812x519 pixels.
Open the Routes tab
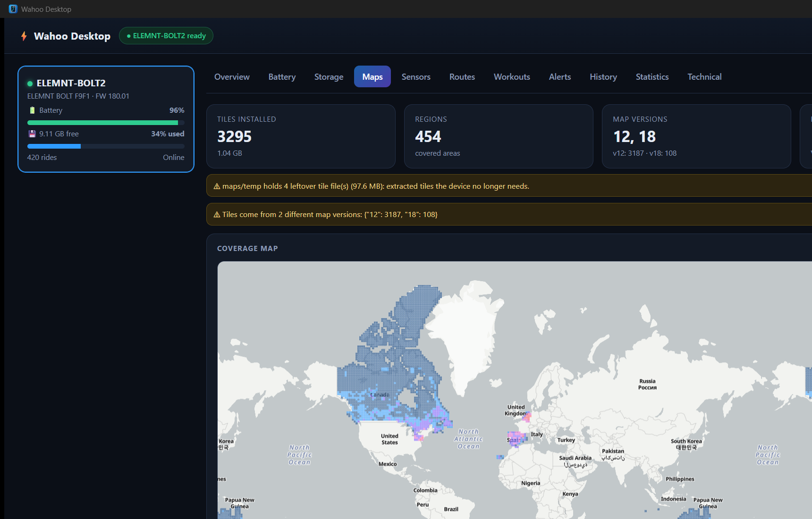tap(462, 77)
